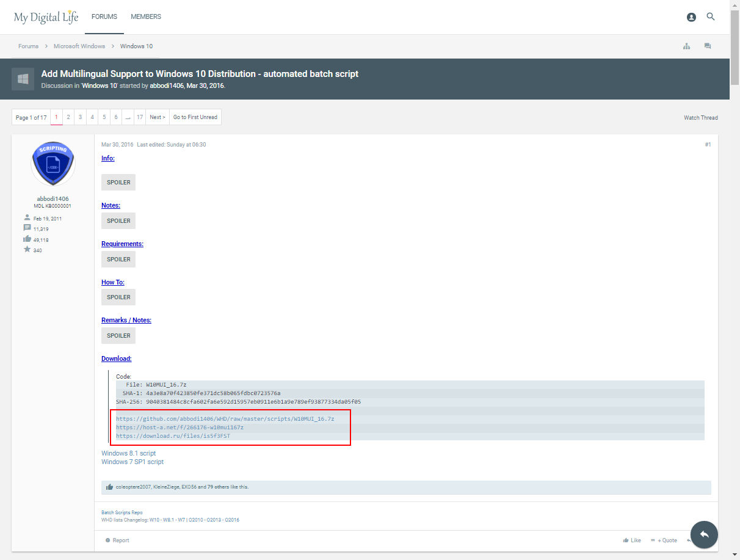Open page 6 of the thread

(116, 117)
